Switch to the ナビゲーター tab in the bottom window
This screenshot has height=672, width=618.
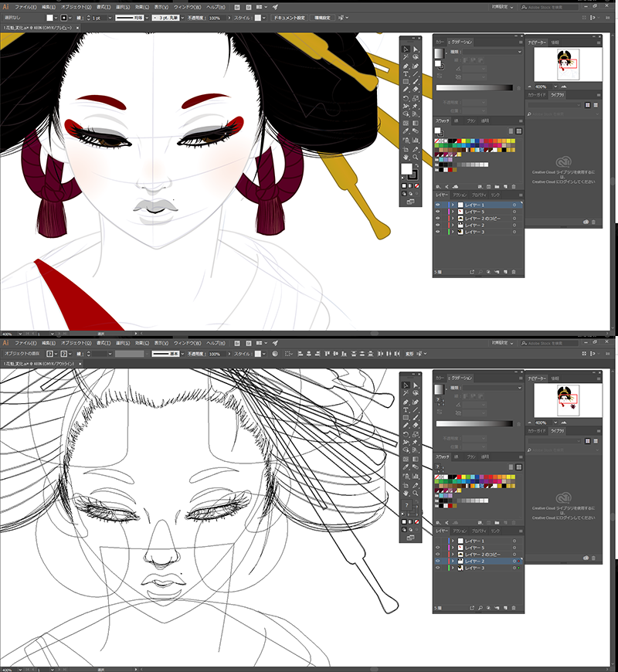point(537,378)
